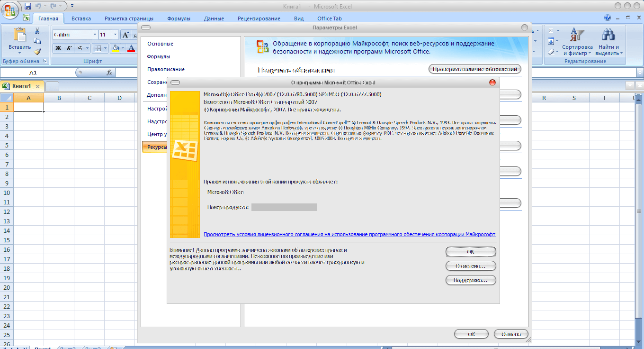Image resolution: width=644 pixels, height=349 pixels.
Task: Click the yellow fill color swatch
Action: (x=115, y=48)
